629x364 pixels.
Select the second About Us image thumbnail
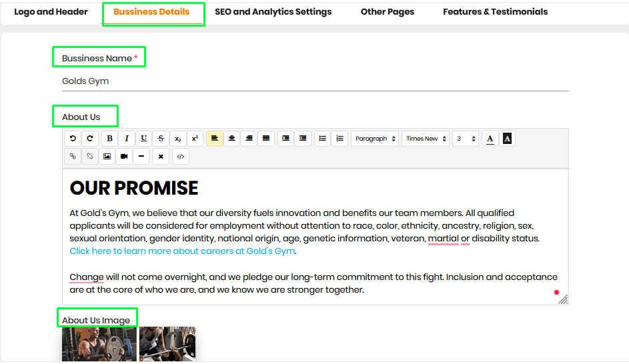[x=167, y=344]
